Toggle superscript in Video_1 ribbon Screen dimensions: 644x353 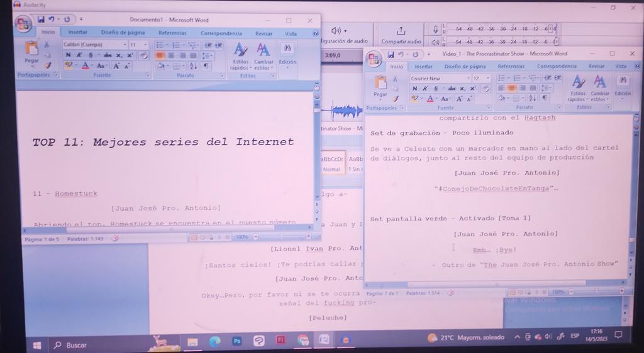473,88
